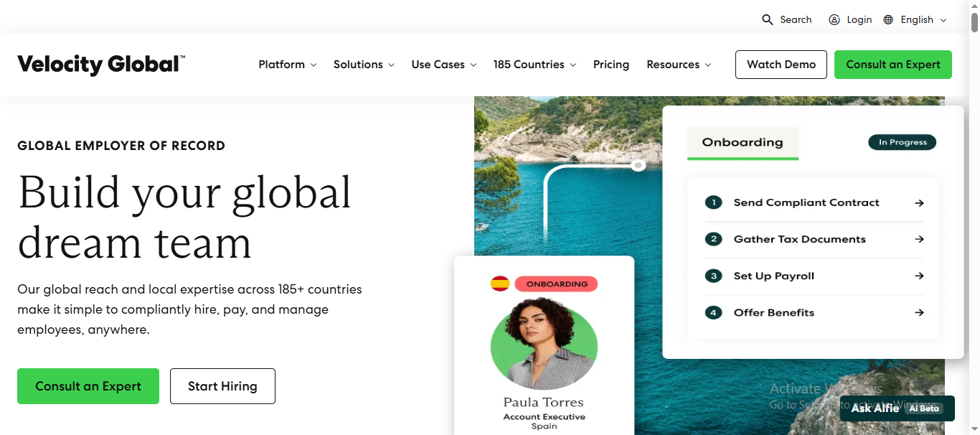Click arrow next to Gather Tax Documents
This screenshot has height=435, width=980.
(919, 240)
